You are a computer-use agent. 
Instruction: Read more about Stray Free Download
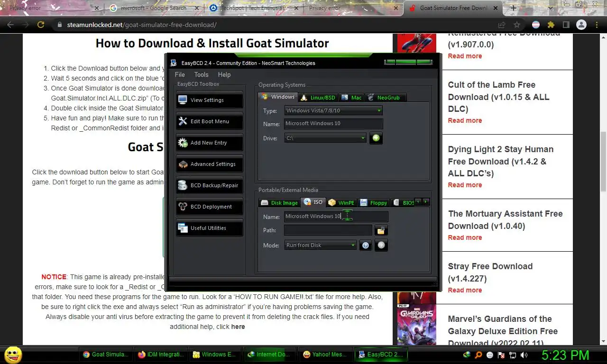465,290
